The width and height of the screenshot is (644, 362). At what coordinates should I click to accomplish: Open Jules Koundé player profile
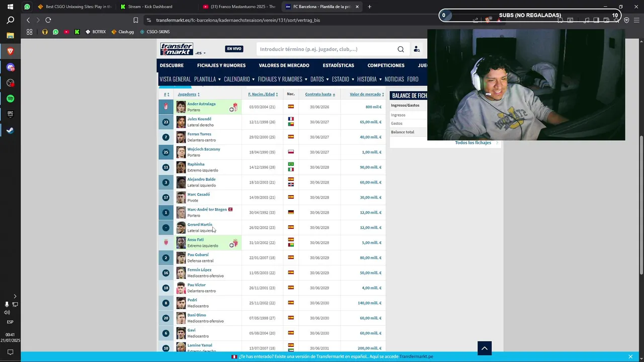coord(199,119)
